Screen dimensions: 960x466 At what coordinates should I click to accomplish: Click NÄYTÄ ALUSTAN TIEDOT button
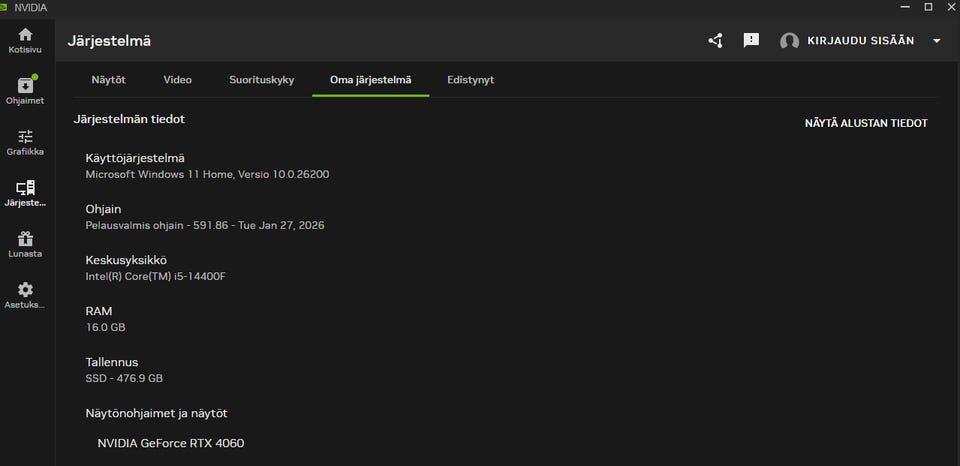tap(866, 123)
